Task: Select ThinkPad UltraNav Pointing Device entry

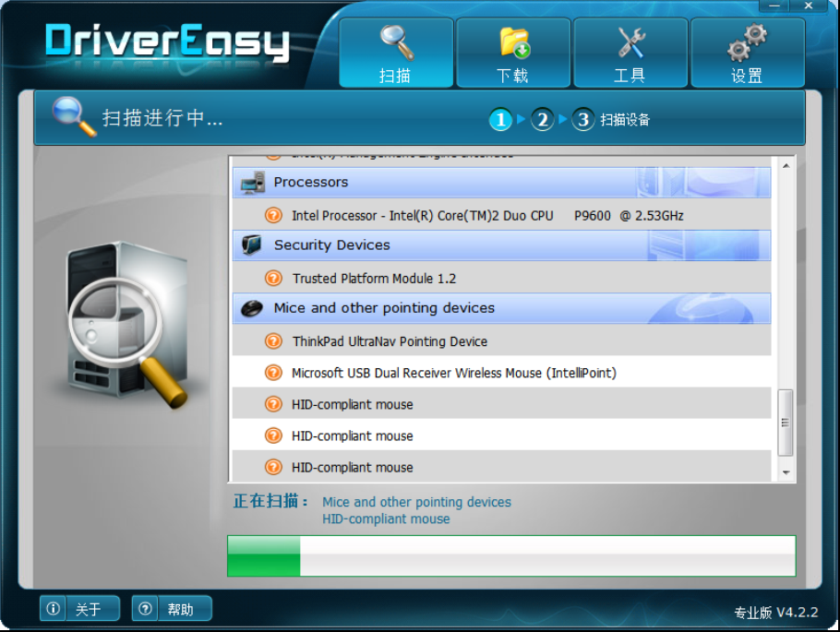Action: coord(501,341)
